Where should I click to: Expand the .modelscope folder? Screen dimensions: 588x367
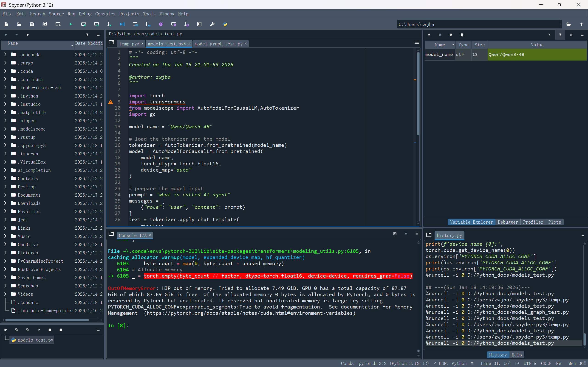pyautogui.click(x=5, y=129)
